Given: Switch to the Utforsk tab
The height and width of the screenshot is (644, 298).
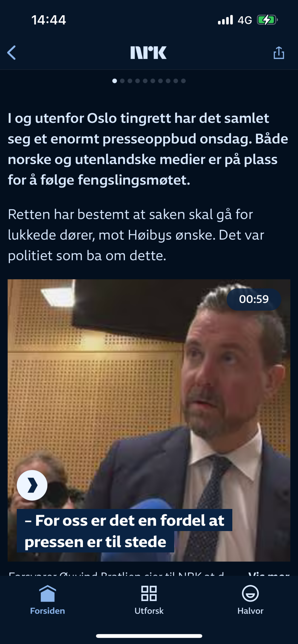Looking at the screenshot, I should click(x=149, y=600).
